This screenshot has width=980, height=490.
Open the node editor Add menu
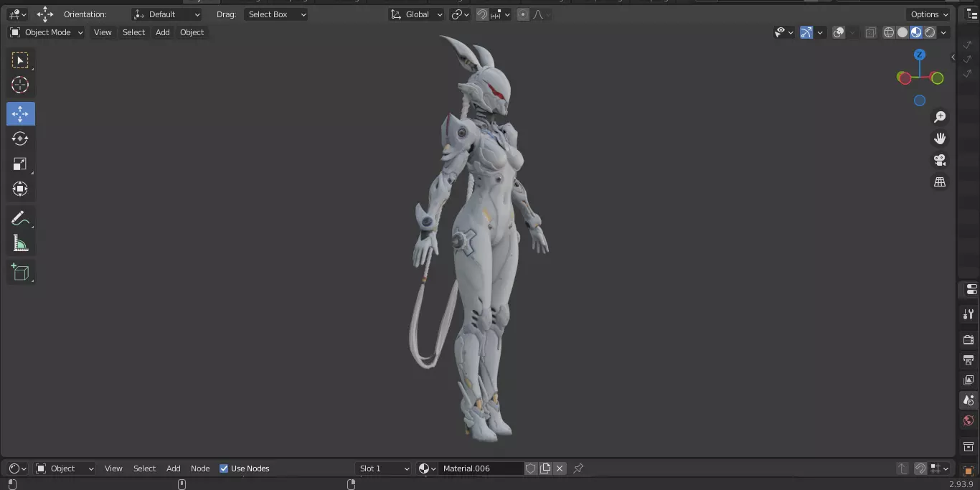(x=174, y=468)
